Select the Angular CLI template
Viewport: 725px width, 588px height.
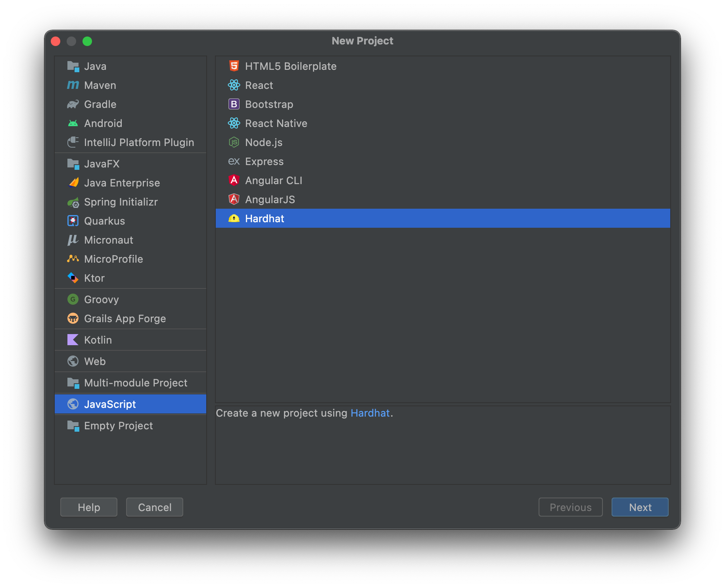coord(443,181)
